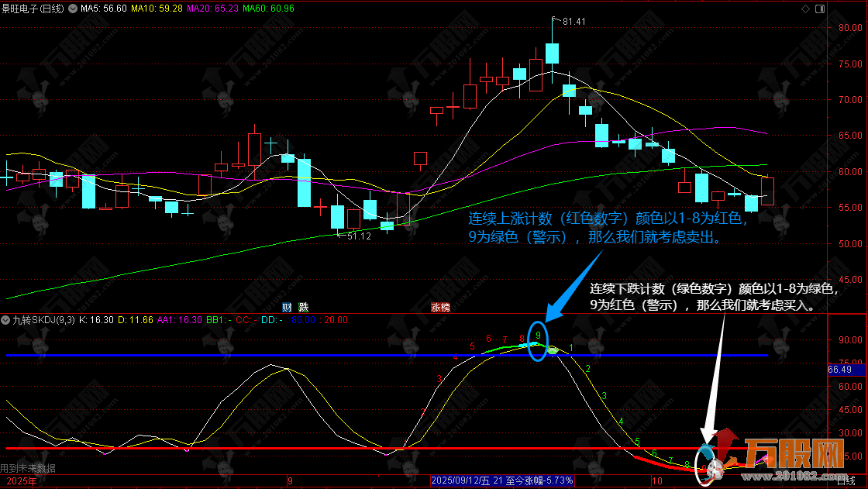Click the 51.12 low price marker

358,236
